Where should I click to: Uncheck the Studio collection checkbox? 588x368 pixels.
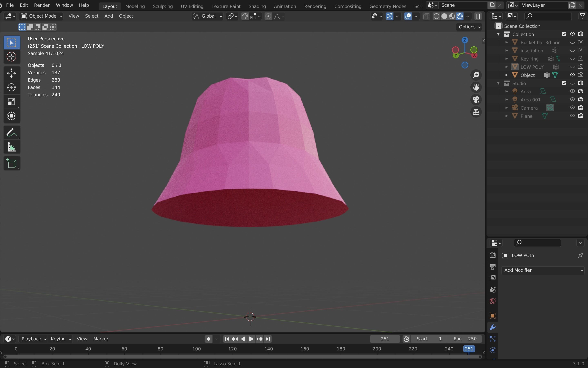(564, 83)
